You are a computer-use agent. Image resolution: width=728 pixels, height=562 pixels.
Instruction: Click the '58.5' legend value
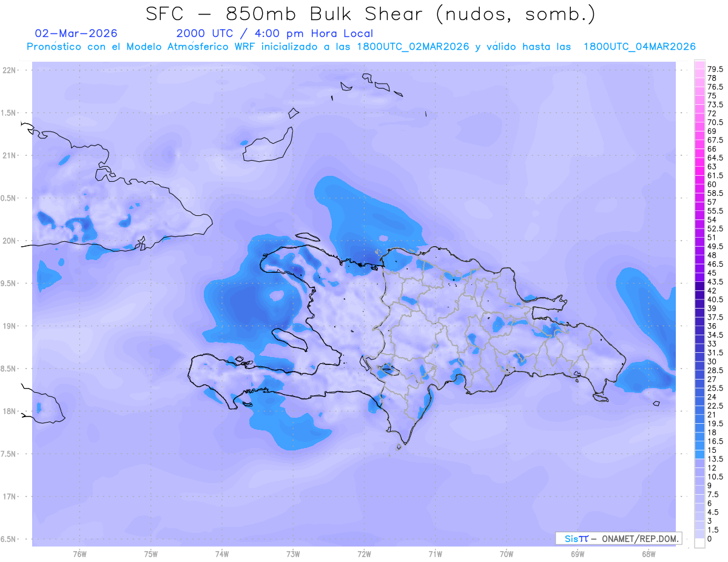click(x=715, y=193)
